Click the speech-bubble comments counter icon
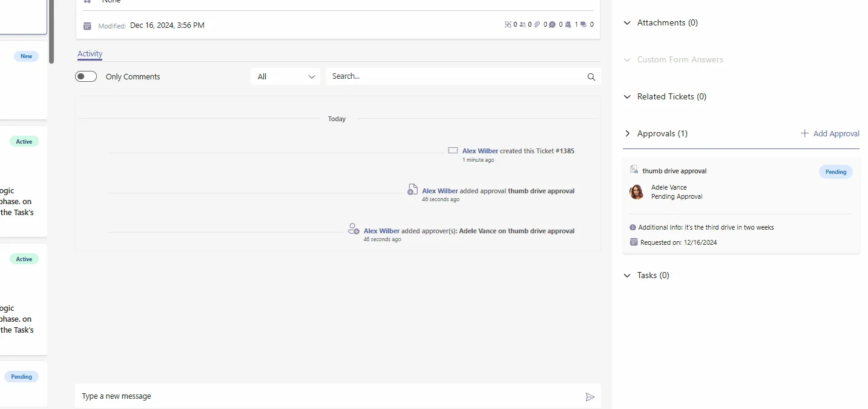This screenshot has width=868, height=409. click(x=552, y=25)
